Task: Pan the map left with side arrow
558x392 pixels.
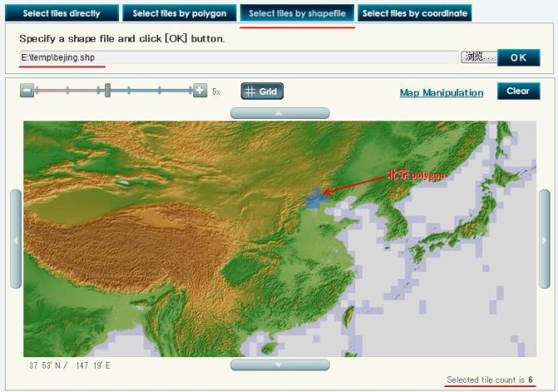Action: point(15,239)
